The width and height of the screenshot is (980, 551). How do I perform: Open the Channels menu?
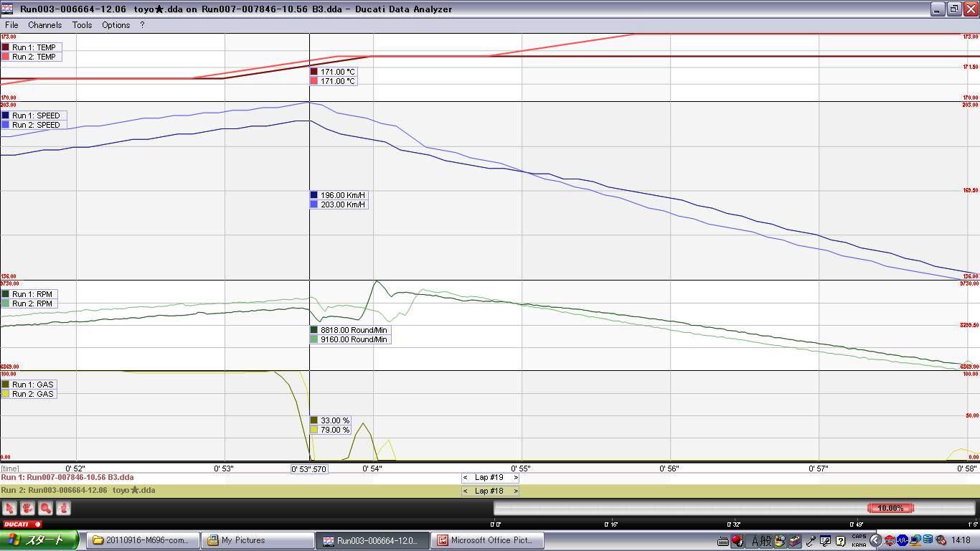pos(44,24)
